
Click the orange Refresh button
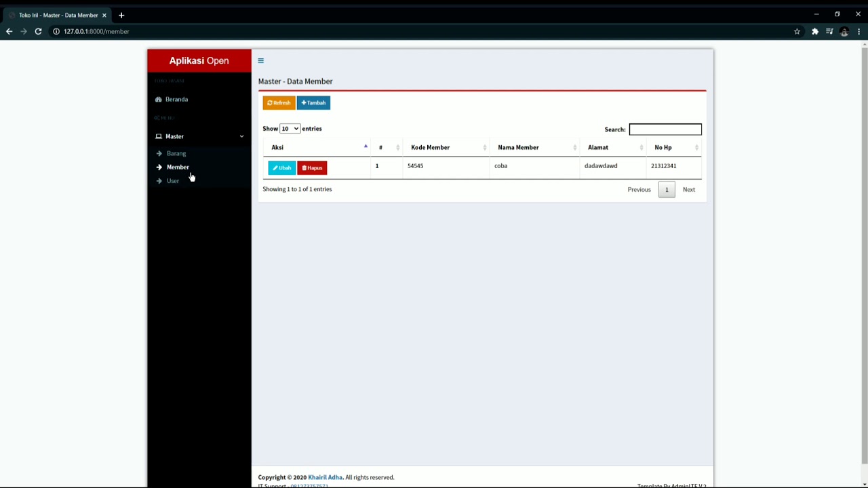(x=279, y=103)
